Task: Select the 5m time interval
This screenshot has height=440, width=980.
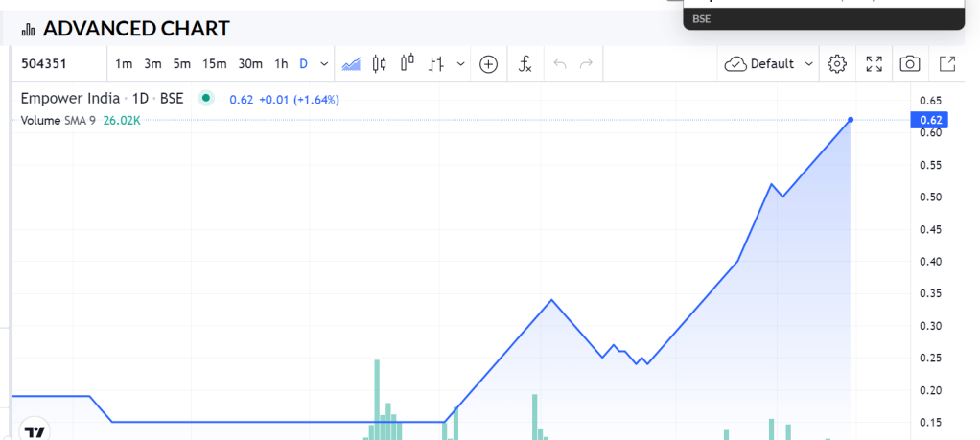Action: coord(182,64)
